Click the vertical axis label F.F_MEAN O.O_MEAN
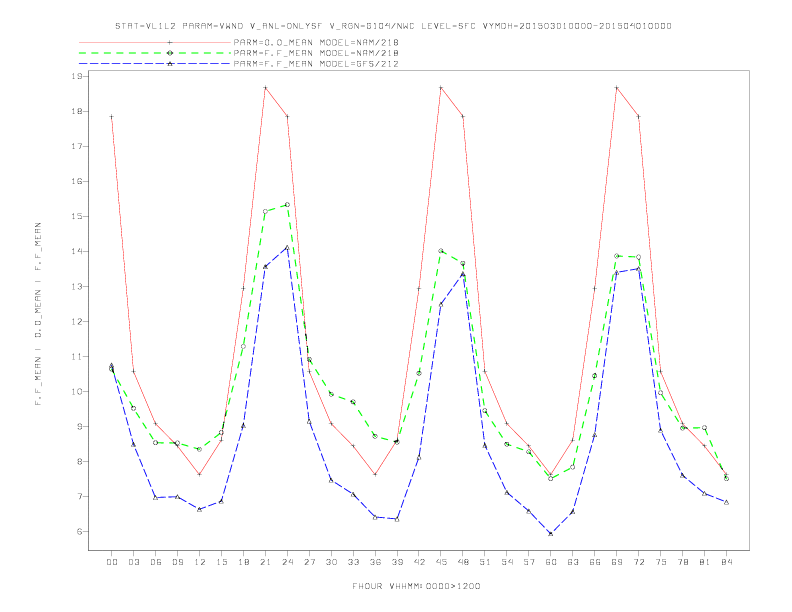The image size is (792, 612). [x=38, y=314]
